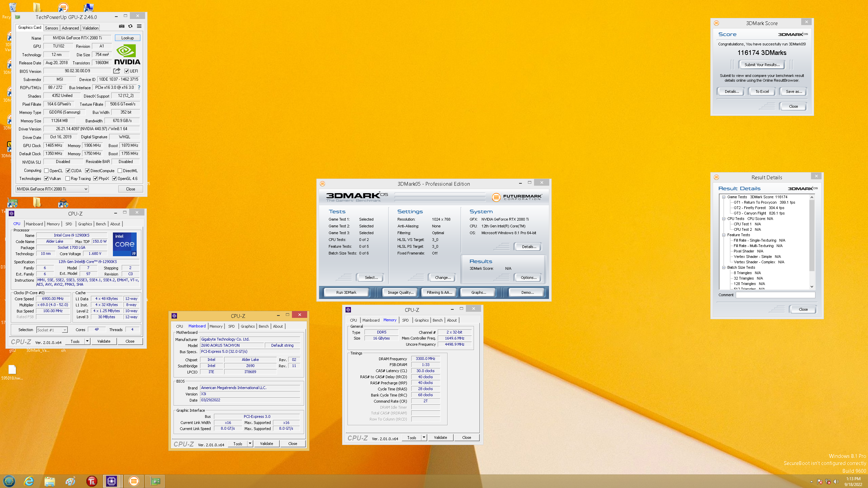Screen dimensions: 868x488
Task: Click the Image Quality button in 3DMark05
Action: [x=400, y=292]
